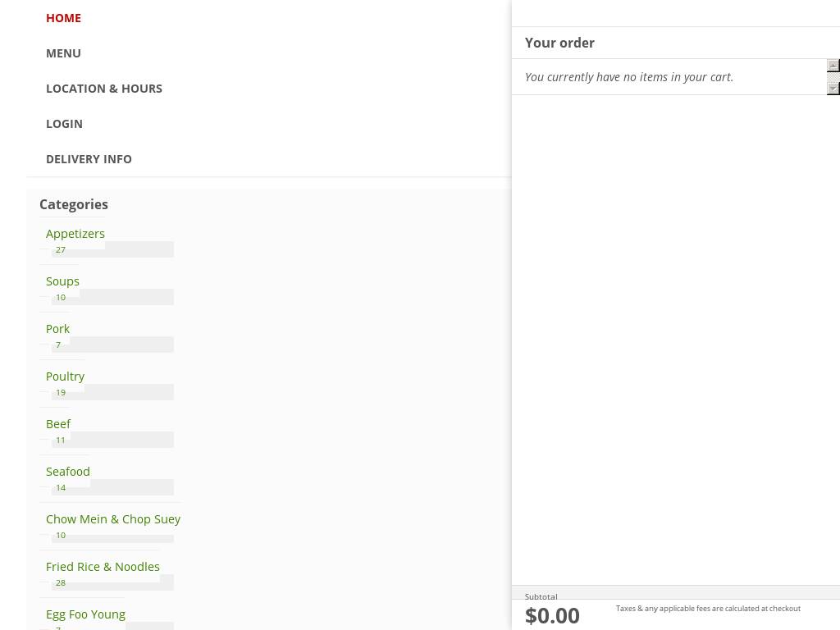Click the 27 item count under Appetizers
The height and width of the screenshot is (630, 840).
pyautogui.click(x=61, y=249)
